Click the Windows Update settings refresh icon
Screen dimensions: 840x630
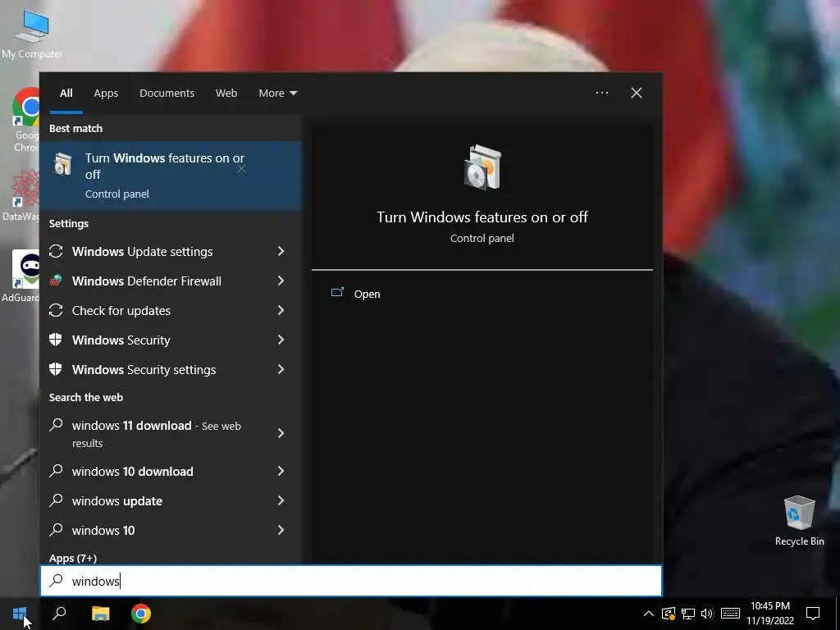pyautogui.click(x=56, y=251)
